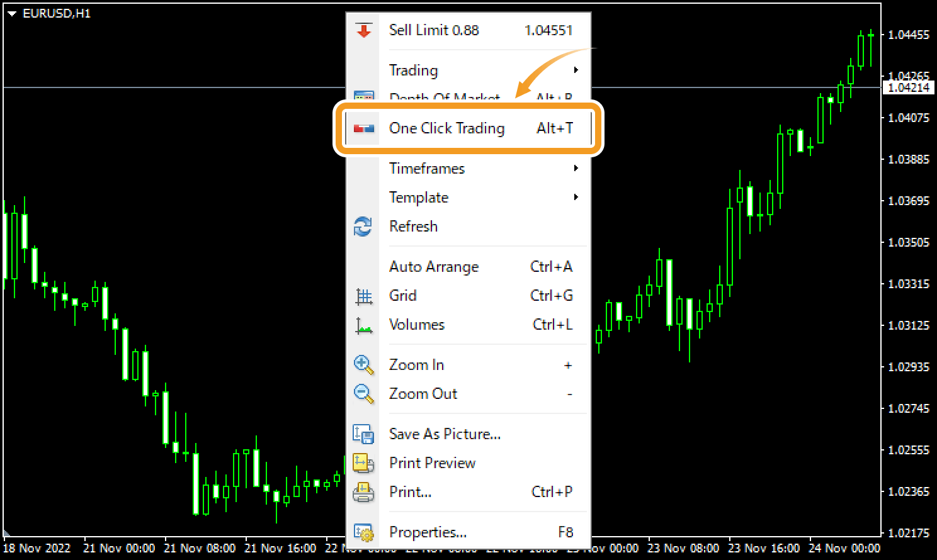The image size is (937, 560).
Task: Click the Zoom Out magnifier icon
Action: 364,393
